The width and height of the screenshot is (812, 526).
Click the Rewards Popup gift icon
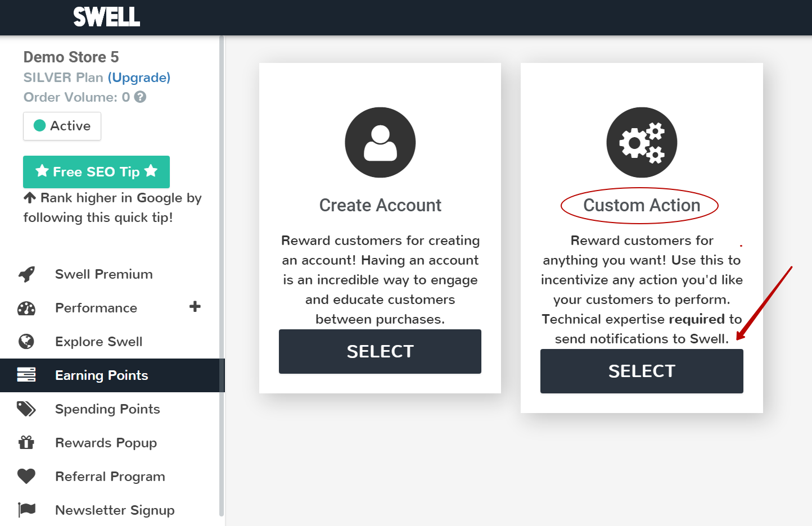[x=26, y=443]
